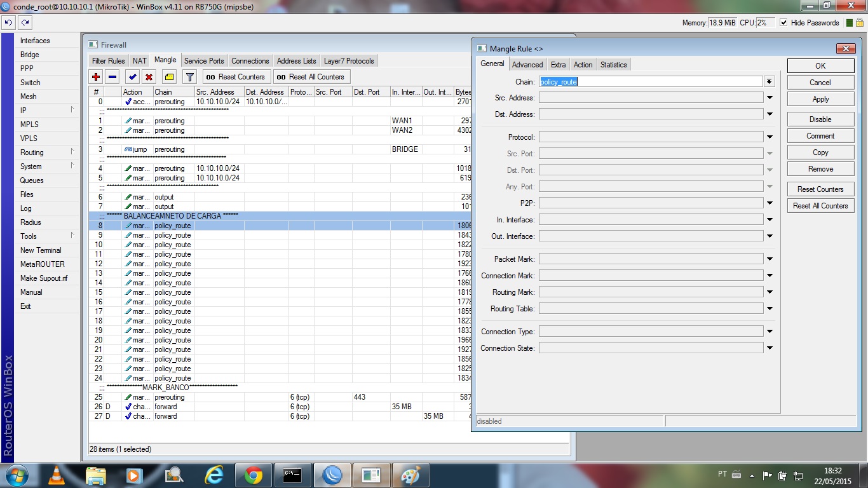Open Paint from the taskbar
Image resolution: width=868 pixels, height=488 pixels.
pyautogui.click(x=411, y=475)
